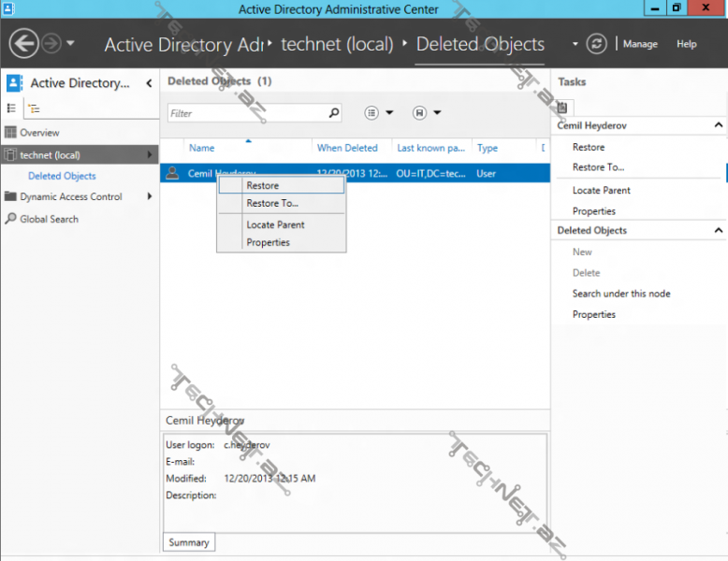The width and height of the screenshot is (728, 561).
Task: Open Global Search
Action: tap(49, 219)
